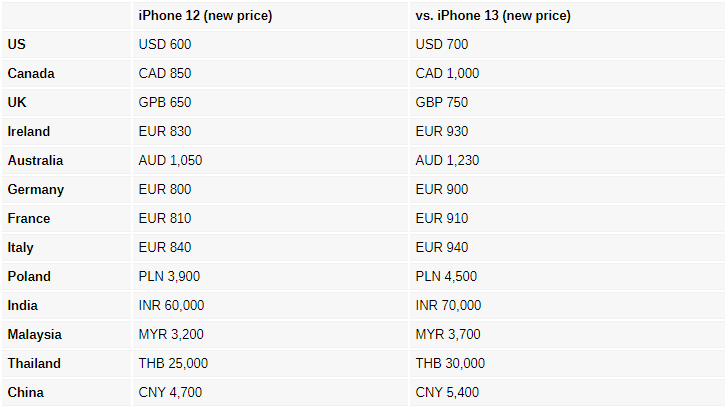The image size is (725, 408).
Task: Select the iPhone 12 (new price) column header
Action: (x=205, y=16)
